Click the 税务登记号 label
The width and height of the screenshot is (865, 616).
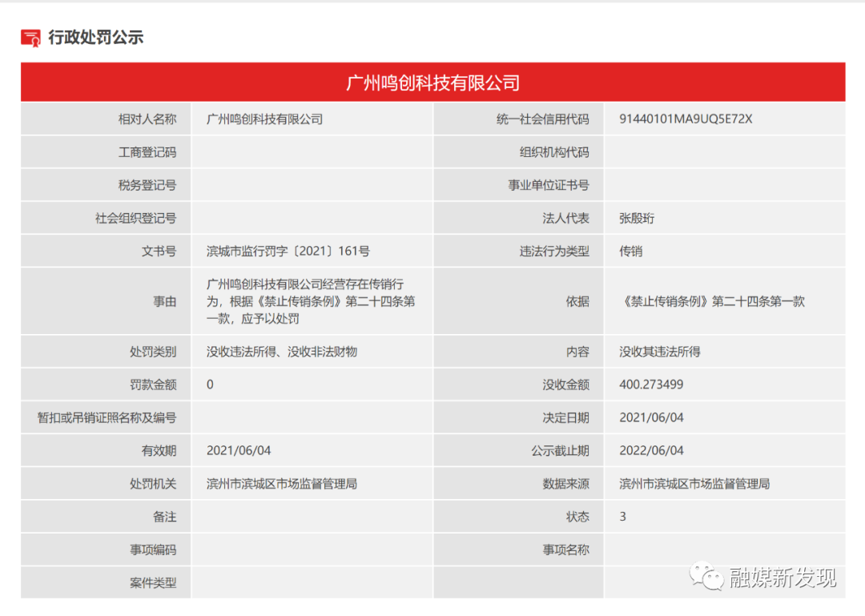tap(147, 186)
